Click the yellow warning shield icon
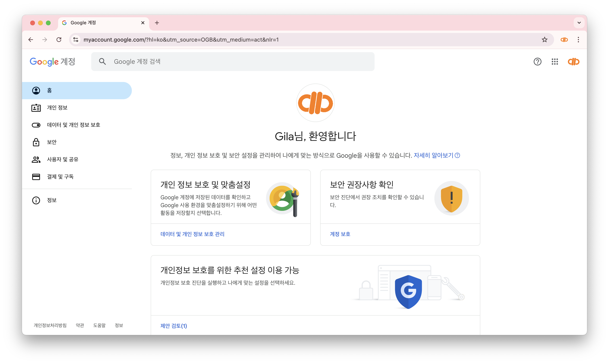Viewport: 609px width, 364px height. pos(451,198)
